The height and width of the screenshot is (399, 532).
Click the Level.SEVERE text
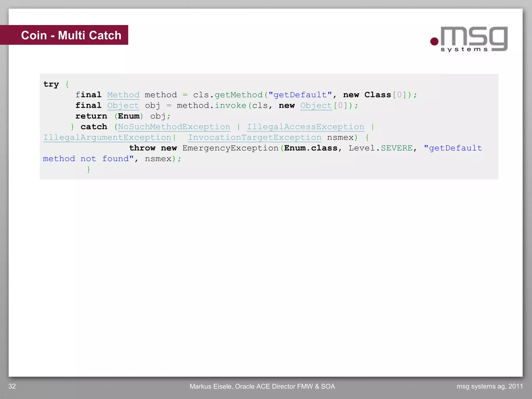point(380,148)
